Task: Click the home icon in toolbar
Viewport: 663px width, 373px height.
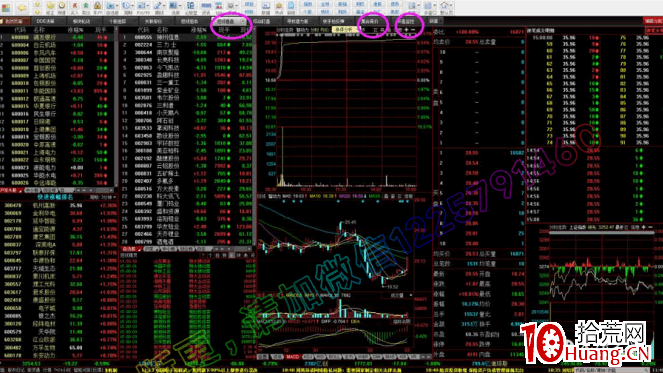Action: point(444,5)
